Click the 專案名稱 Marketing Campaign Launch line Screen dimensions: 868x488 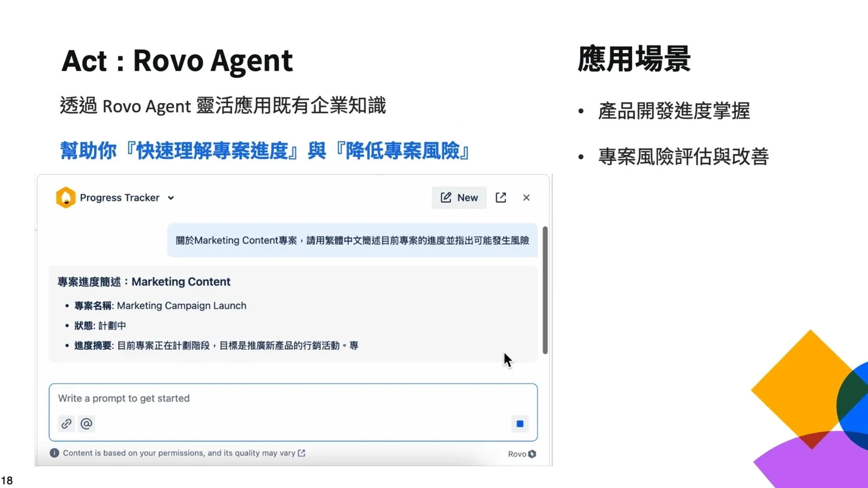[x=160, y=306]
